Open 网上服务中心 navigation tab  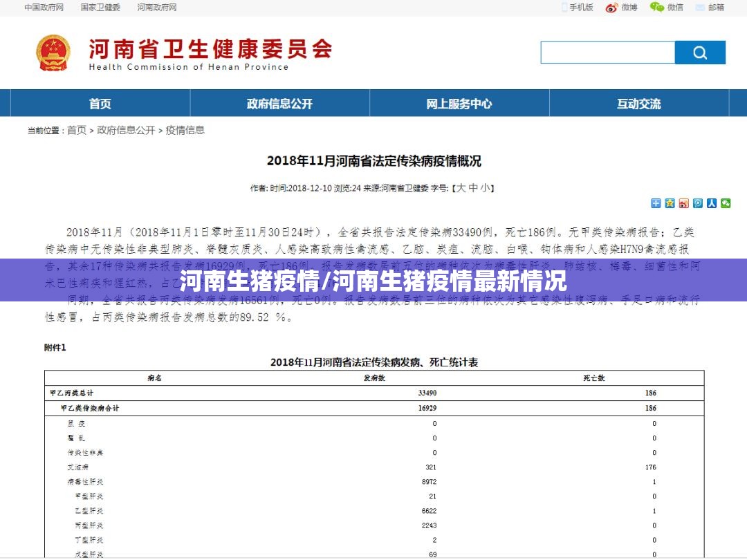459,103
